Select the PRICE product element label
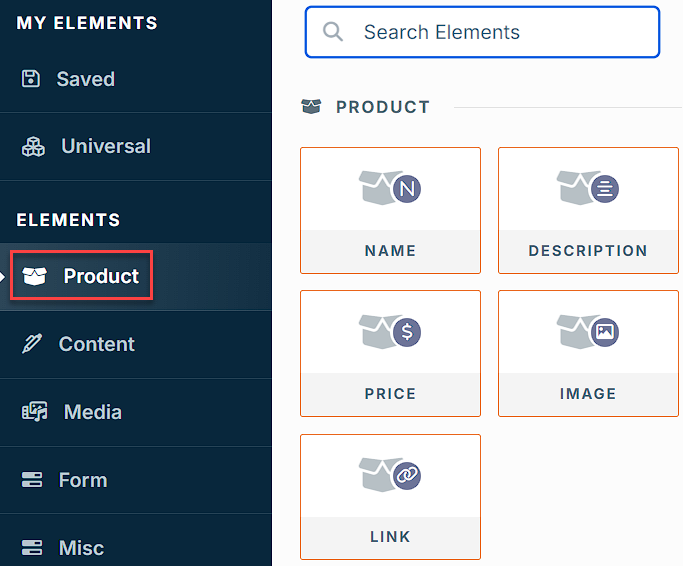 (x=390, y=394)
